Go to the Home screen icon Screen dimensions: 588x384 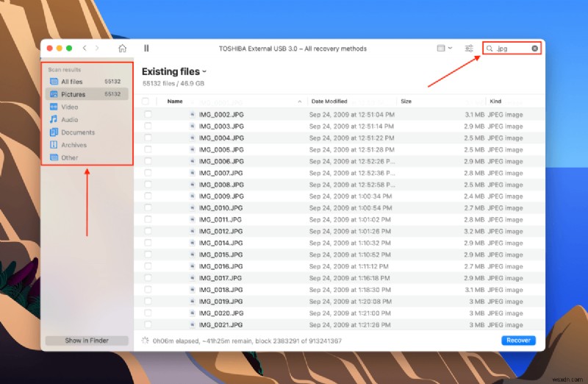coord(122,49)
